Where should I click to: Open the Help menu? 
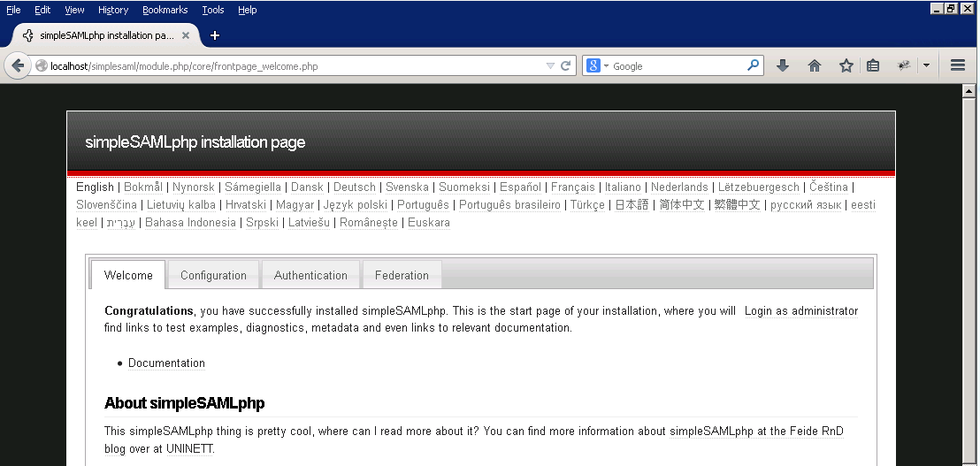pyautogui.click(x=248, y=10)
